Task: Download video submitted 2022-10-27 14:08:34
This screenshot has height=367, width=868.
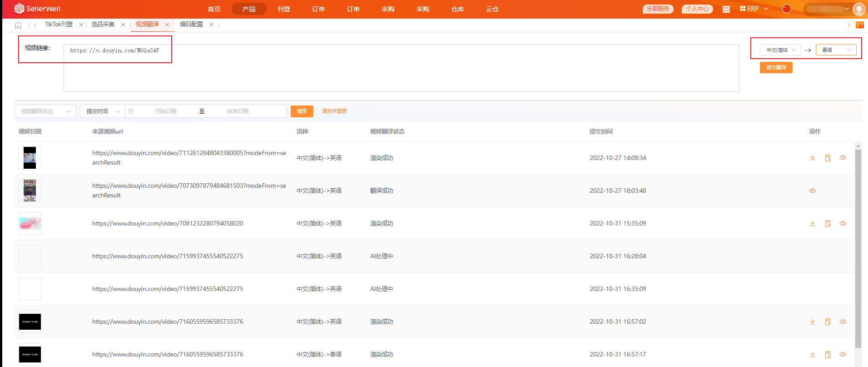Action: point(813,158)
